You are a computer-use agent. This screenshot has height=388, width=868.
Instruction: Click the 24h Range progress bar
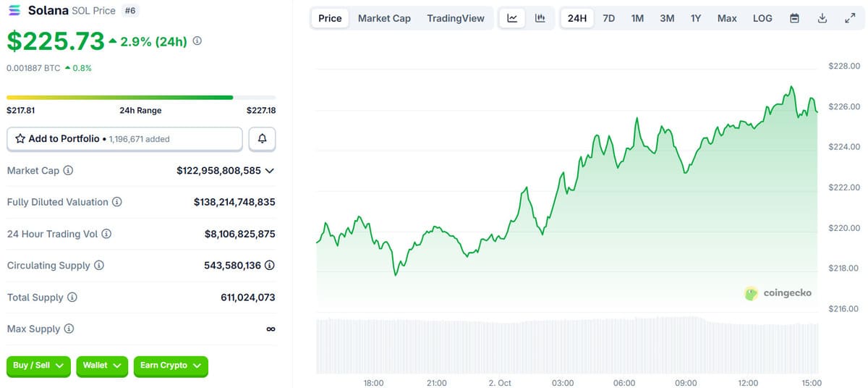pos(141,97)
